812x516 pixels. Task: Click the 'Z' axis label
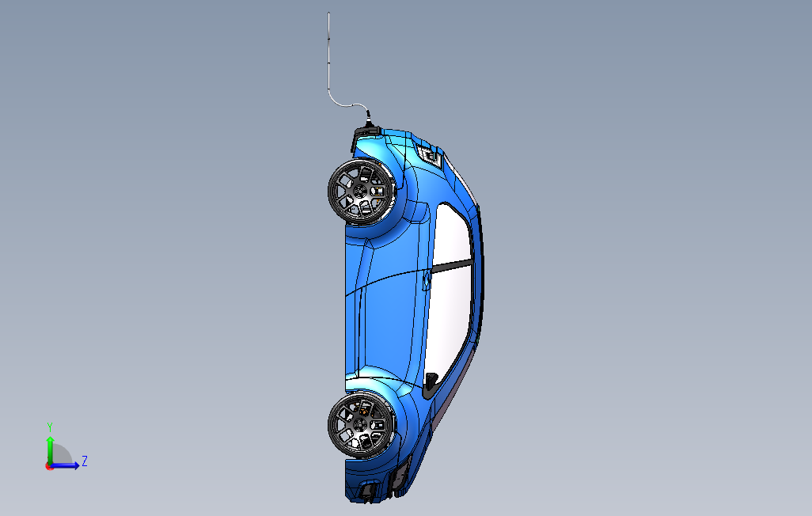tap(85, 461)
